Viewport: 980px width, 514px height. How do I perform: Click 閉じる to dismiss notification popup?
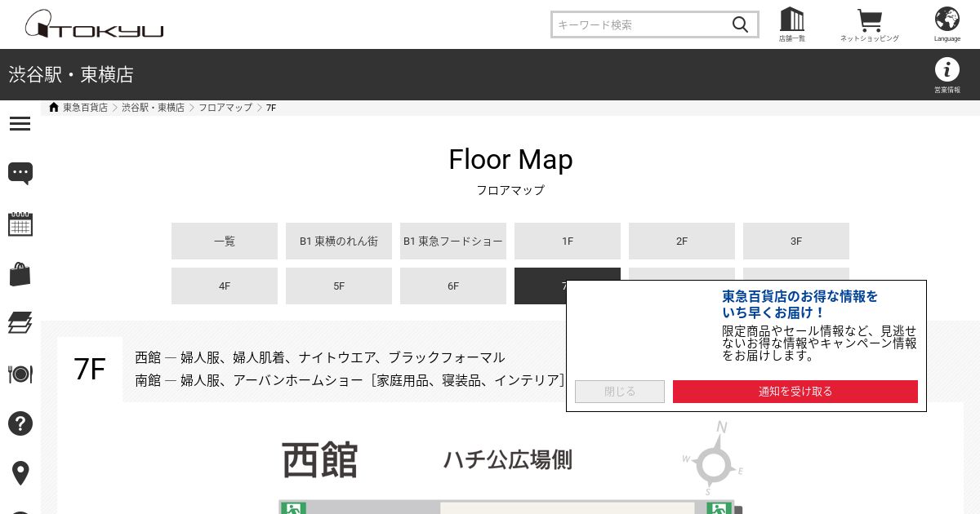[x=620, y=392]
